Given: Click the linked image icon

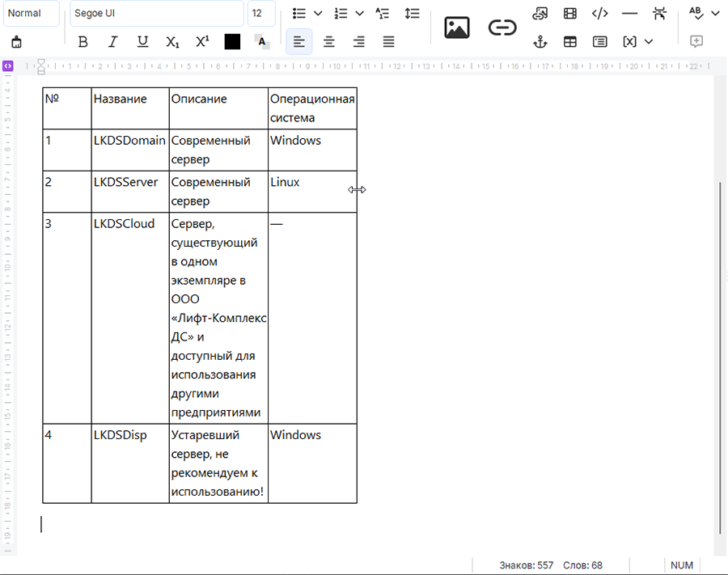Looking at the screenshot, I should 540,14.
